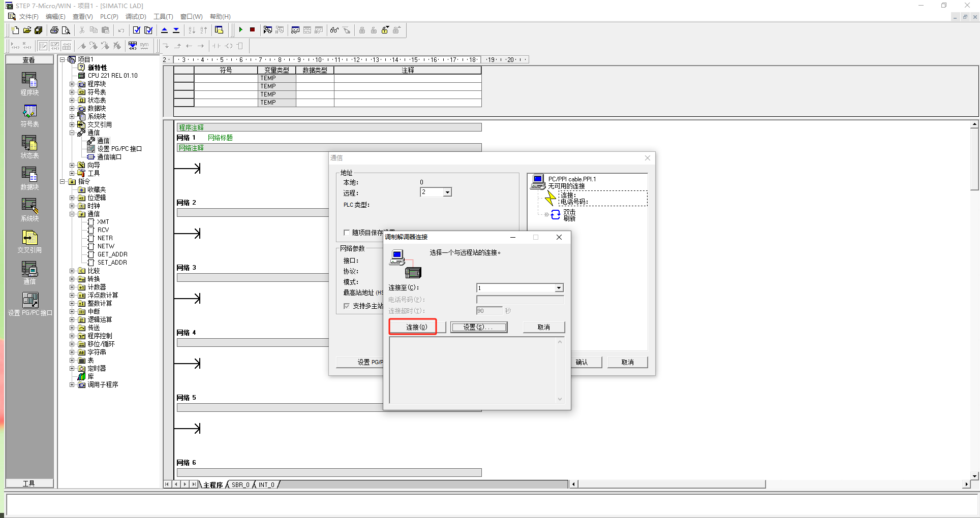
Task: Click the Upload blue up-arrow icon
Action: click(x=164, y=30)
